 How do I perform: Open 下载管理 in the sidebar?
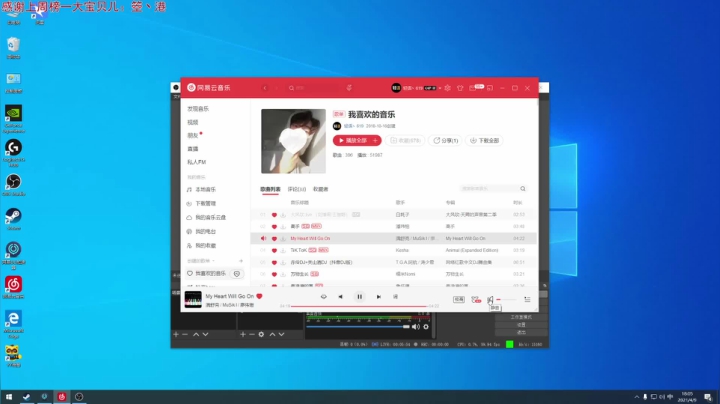click(205, 203)
